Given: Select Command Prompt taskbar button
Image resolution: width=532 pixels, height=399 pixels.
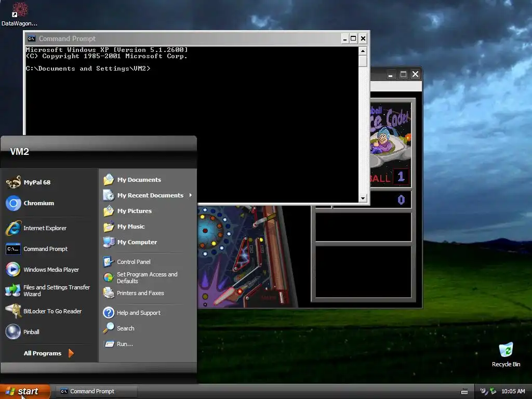Looking at the screenshot, I should [96, 391].
